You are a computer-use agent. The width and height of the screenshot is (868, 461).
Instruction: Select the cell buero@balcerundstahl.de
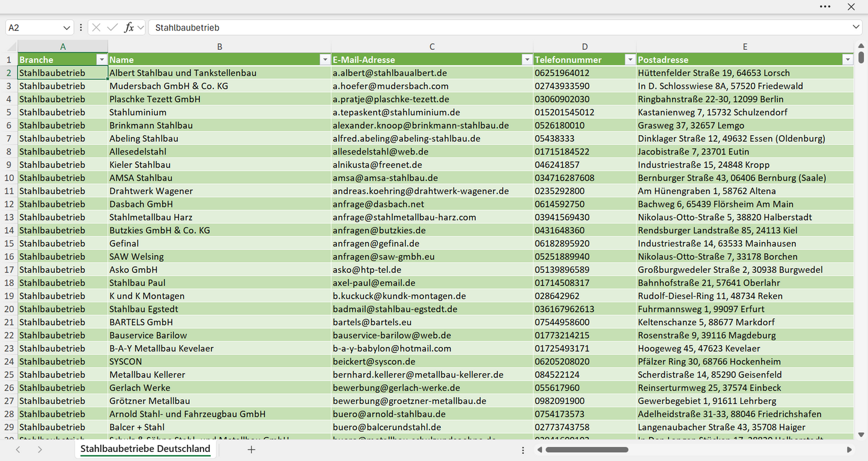(432, 427)
